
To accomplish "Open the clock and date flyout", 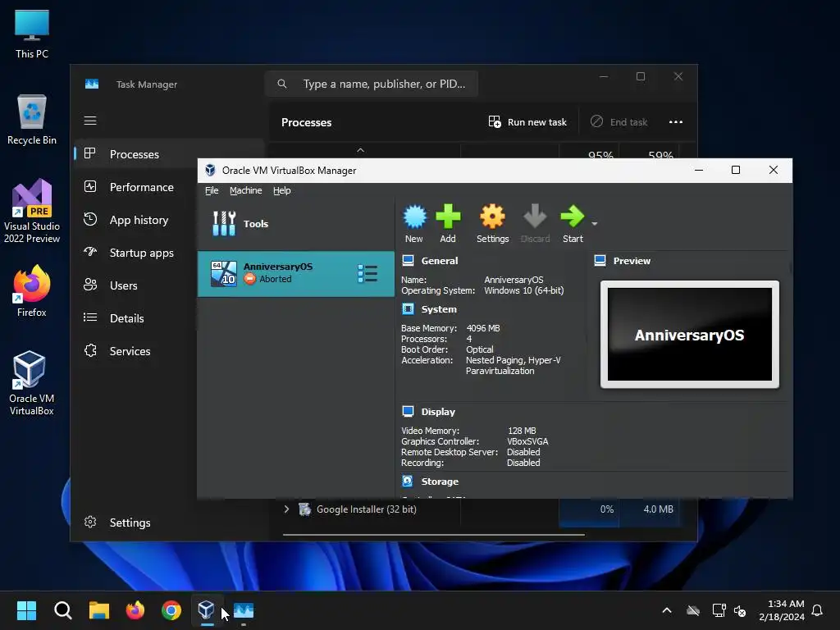I will [782, 610].
